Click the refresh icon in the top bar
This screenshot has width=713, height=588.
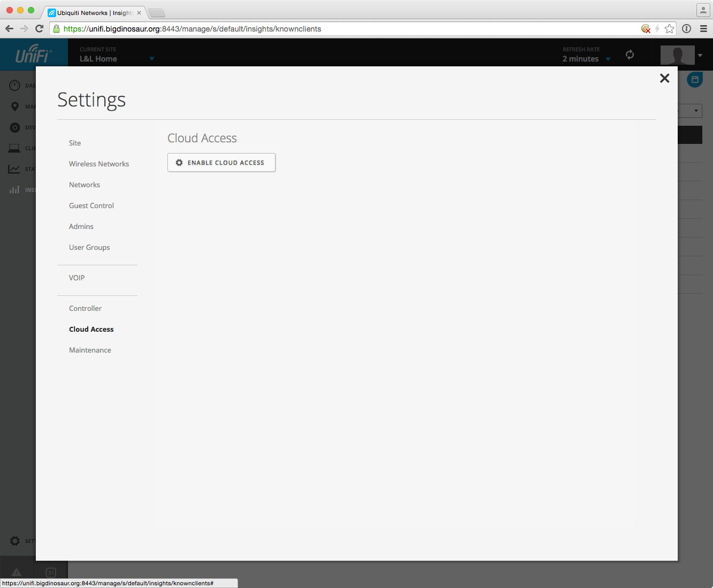coord(630,55)
